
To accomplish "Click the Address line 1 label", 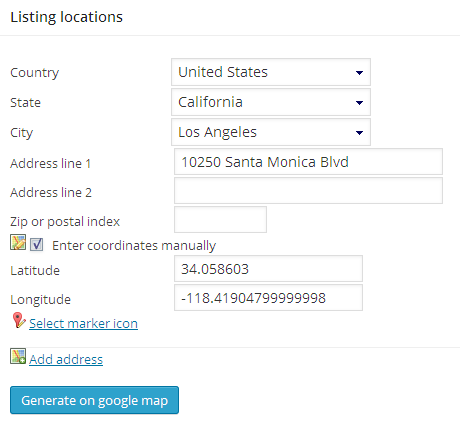I will coord(51,163).
